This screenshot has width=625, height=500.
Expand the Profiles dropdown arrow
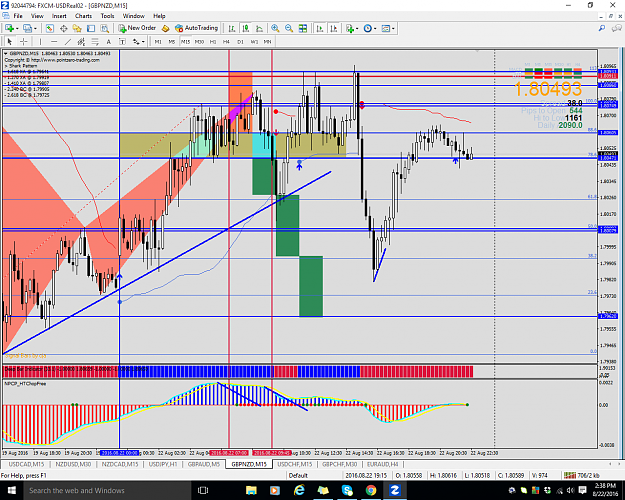pyautogui.click(x=35, y=29)
